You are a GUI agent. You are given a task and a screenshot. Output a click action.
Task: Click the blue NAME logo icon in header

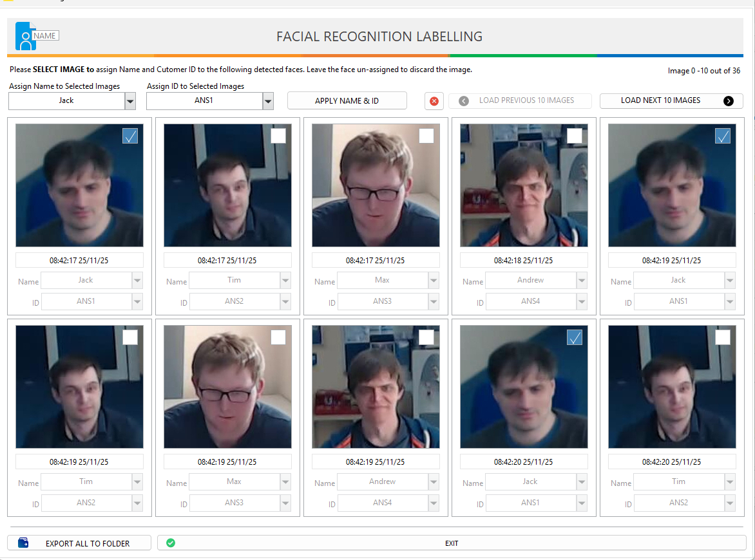[26, 37]
